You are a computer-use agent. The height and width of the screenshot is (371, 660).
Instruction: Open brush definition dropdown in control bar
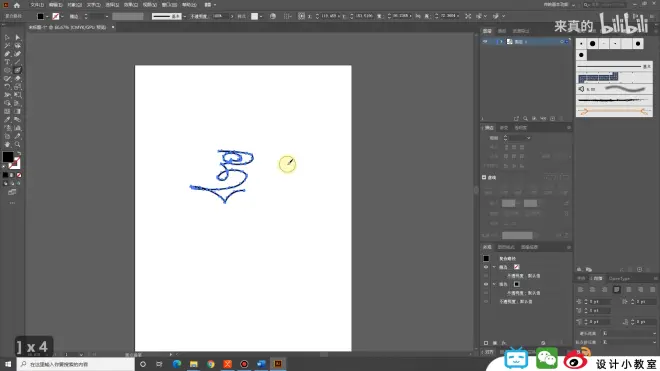tap(184, 16)
